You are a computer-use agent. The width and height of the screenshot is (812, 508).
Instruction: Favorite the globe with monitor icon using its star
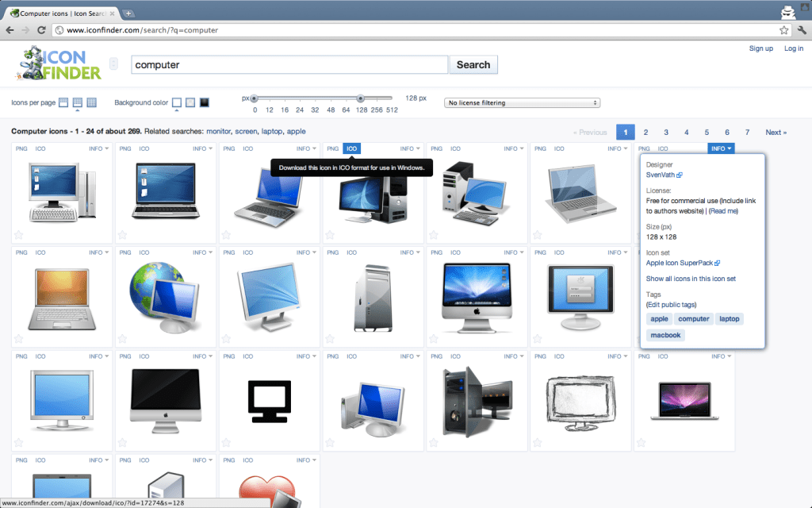[x=123, y=337]
